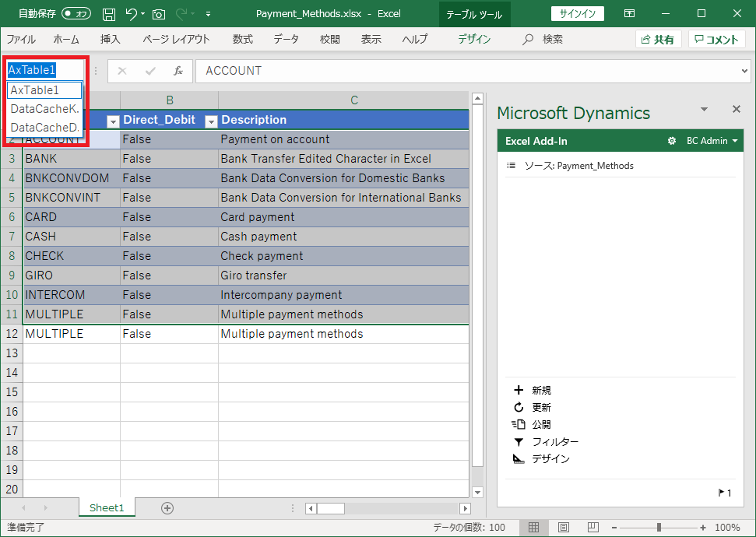Open first column header filter dropdown
The image size is (756, 537).
113,121
